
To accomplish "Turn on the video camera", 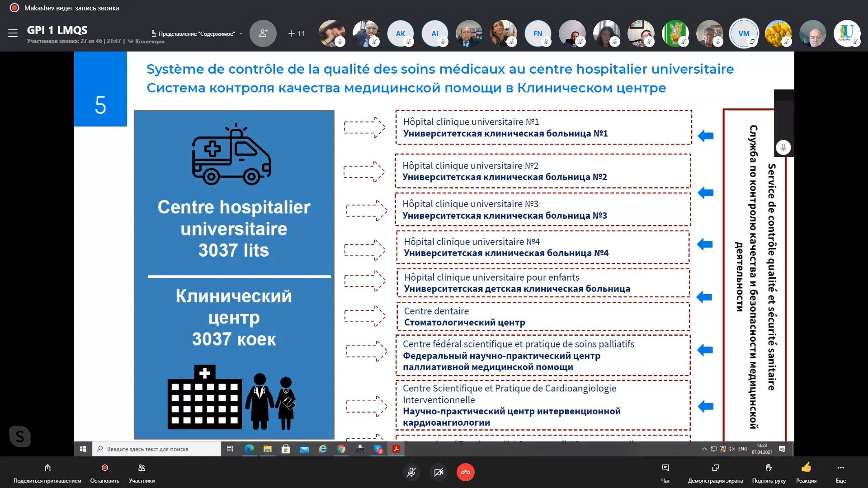I will (438, 472).
